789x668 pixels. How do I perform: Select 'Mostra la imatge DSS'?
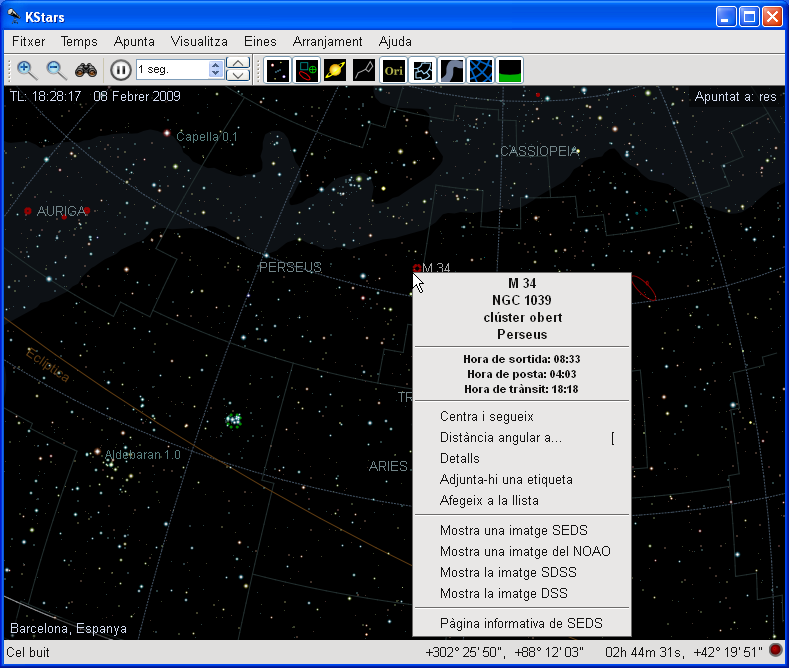pyautogui.click(x=522, y=594)
